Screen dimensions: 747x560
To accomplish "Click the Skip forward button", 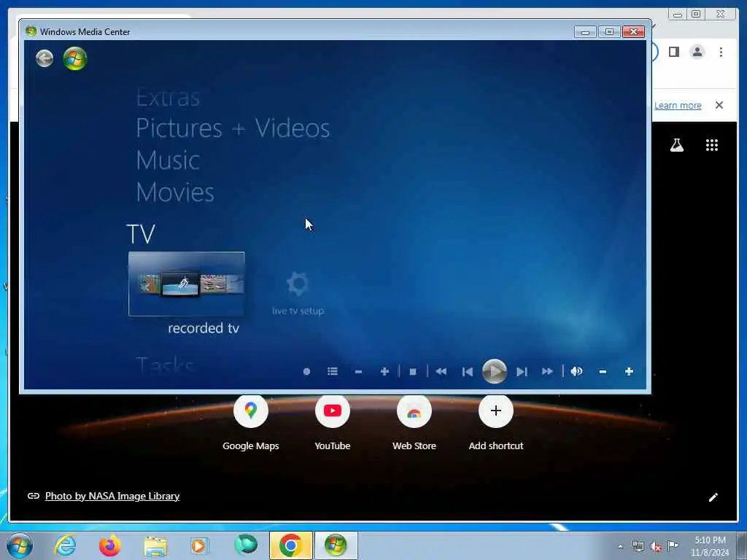I will (522, 371).
